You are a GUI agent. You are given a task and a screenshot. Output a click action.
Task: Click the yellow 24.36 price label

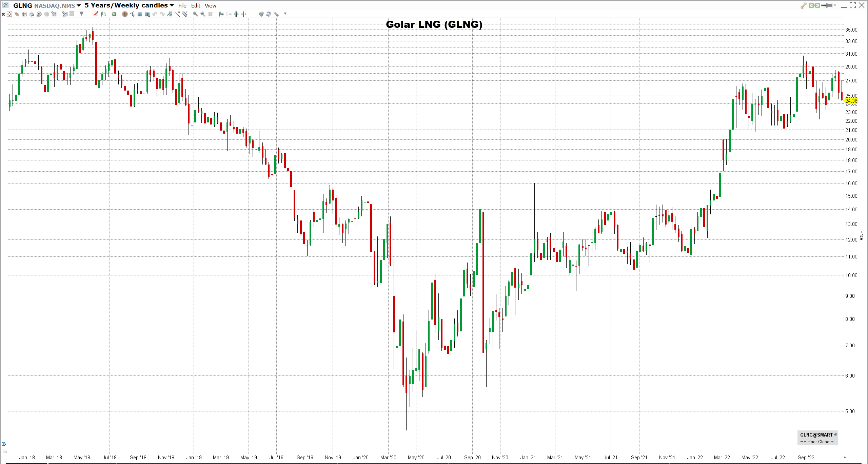[x=851, y=101]
